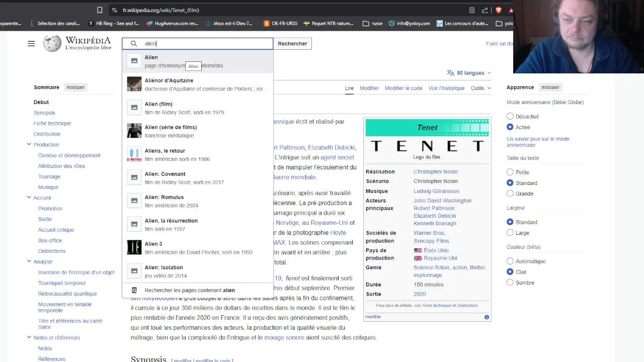
Task: Click the Tenet logo image
Action: coord(427,146)
